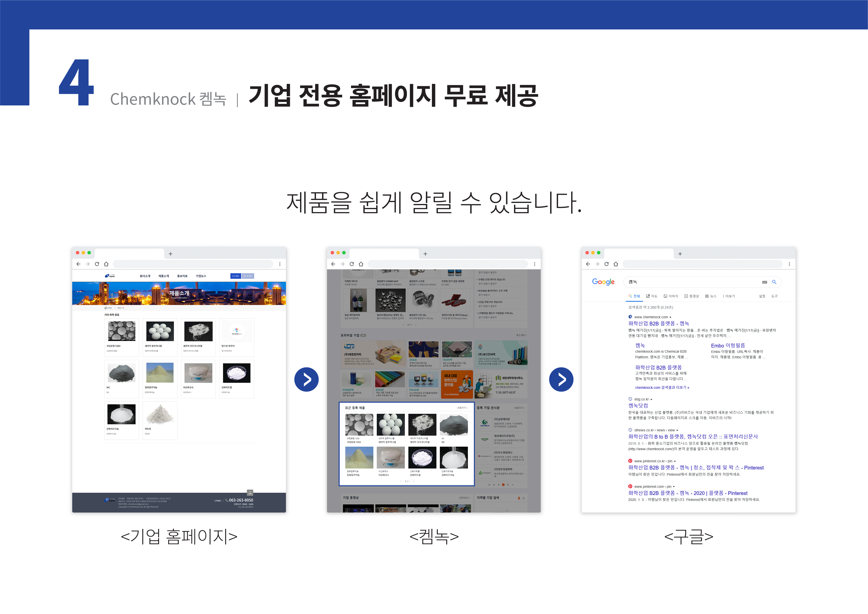Viewport: 868px width, 614px height.
Task: Open three-dot menu in Chemknock browser window
Action: 535,264
